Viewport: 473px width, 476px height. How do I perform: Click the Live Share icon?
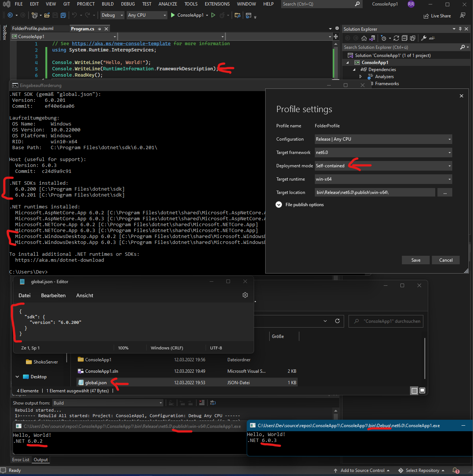[x=437, y=16]
